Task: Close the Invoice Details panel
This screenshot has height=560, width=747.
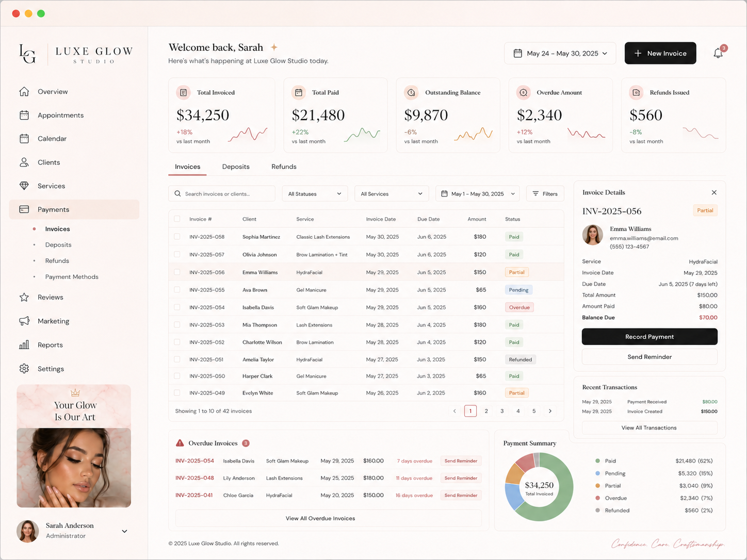Action: point(714,192)
